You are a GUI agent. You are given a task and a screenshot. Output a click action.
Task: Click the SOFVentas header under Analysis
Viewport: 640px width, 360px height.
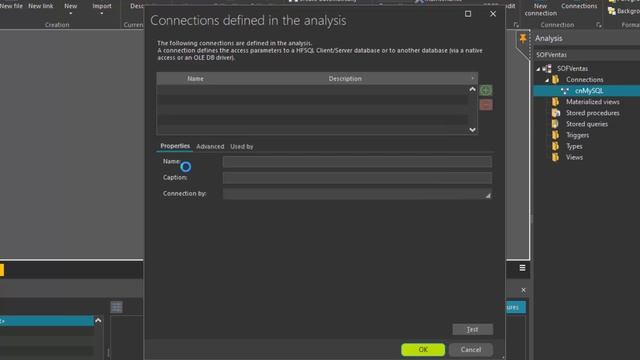coord(551,55)
